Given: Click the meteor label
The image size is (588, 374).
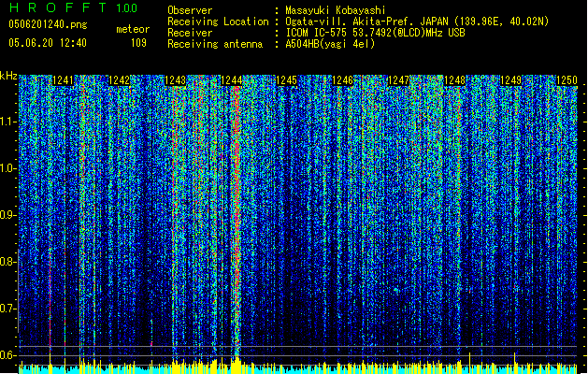Looking at the screenshot, I should point(133,29).
